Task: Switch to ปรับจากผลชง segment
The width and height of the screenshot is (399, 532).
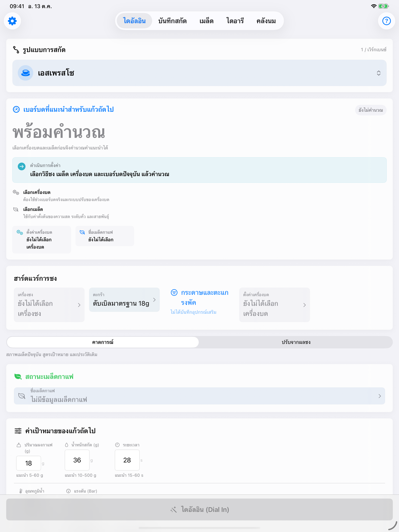Action: (x=296, y=342)
